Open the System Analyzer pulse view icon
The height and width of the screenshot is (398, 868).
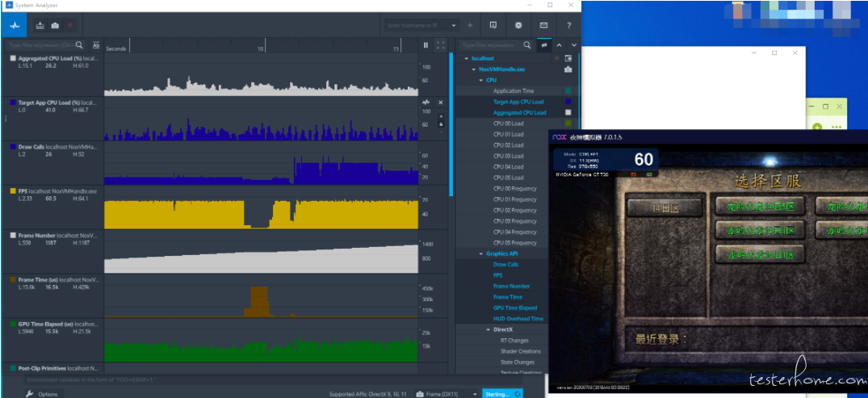click(15, 26)
